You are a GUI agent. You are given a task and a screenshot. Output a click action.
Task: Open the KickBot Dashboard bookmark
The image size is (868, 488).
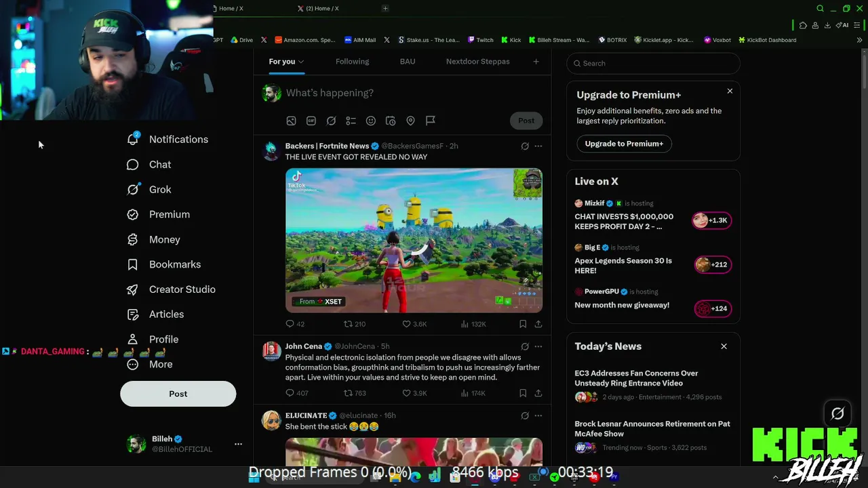coord(767,40)
